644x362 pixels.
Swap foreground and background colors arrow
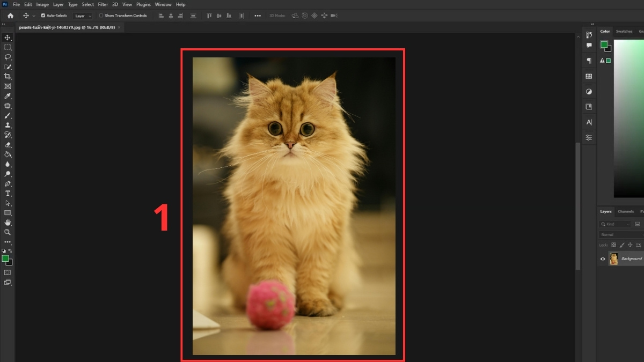point(10,250)
